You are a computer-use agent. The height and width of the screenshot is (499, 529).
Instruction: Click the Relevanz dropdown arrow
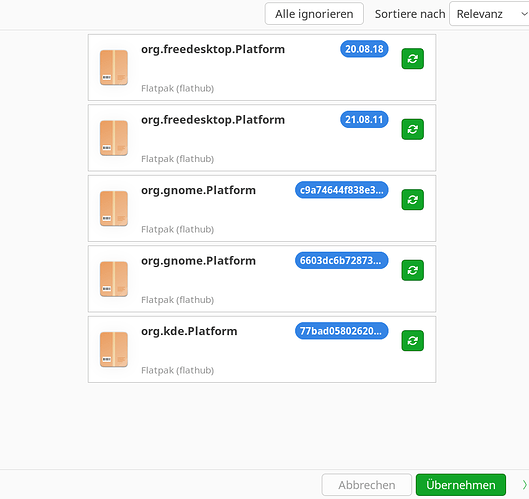click(x=524, y=14)
